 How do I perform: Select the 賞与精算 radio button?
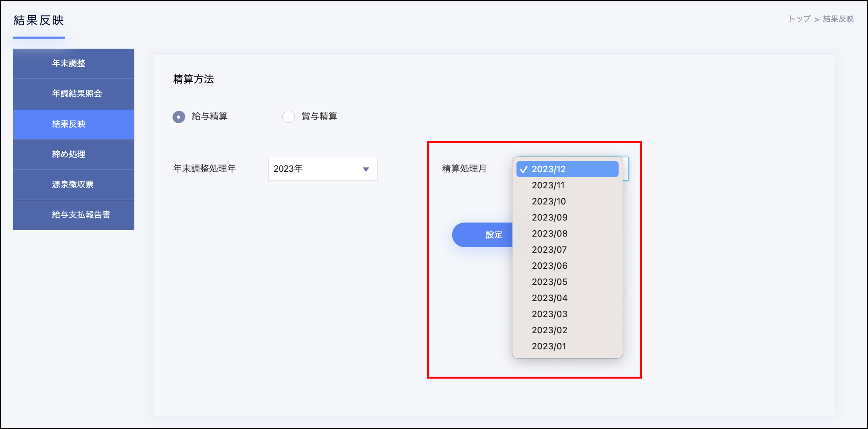288,117
